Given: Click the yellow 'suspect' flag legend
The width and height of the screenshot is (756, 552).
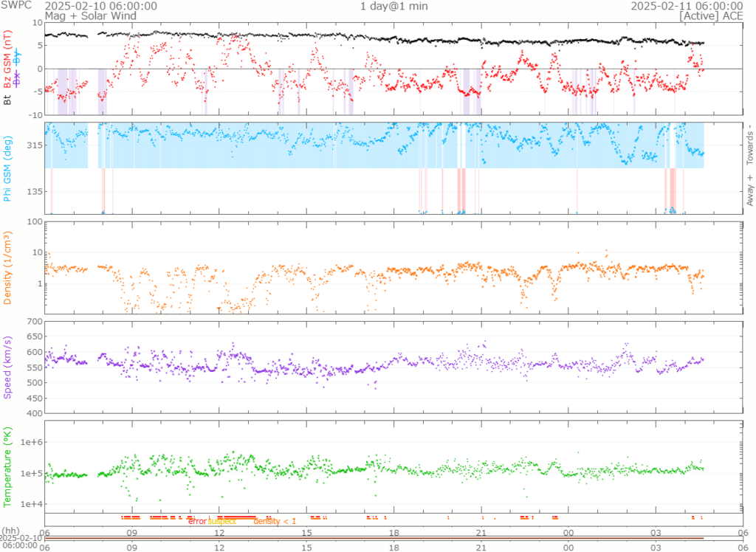Looking at the screenshot, I should (221, 521).
